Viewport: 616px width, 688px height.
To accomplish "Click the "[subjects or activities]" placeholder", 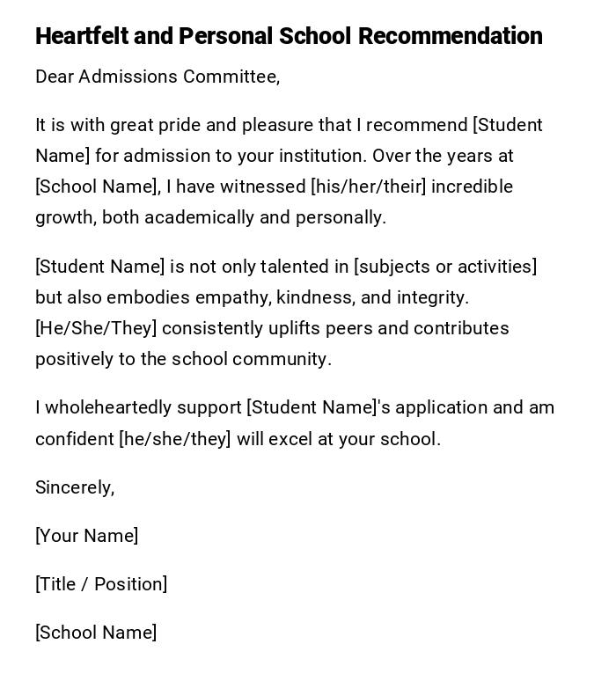I will coord(445,267).
